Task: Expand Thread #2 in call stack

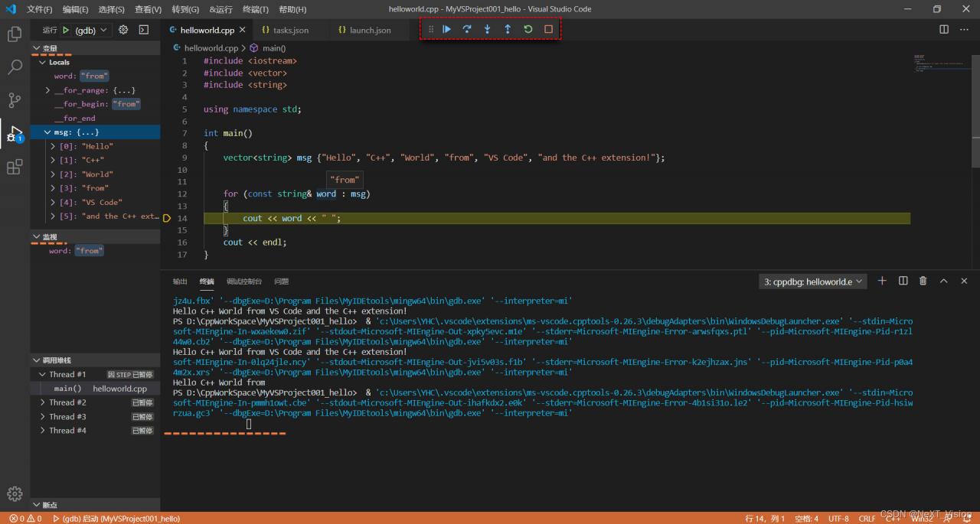Action: coord(44,402)
